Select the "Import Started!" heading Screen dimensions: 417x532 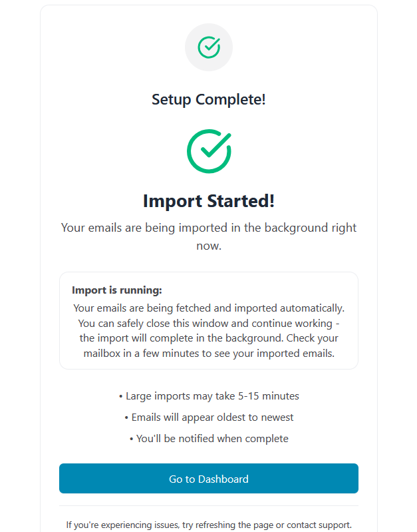click(x=209, y=201)
